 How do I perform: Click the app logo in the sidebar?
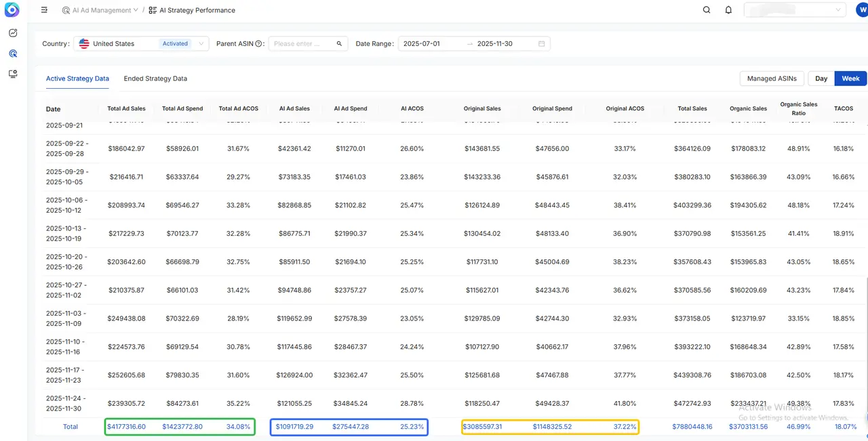tap(12, 10)
